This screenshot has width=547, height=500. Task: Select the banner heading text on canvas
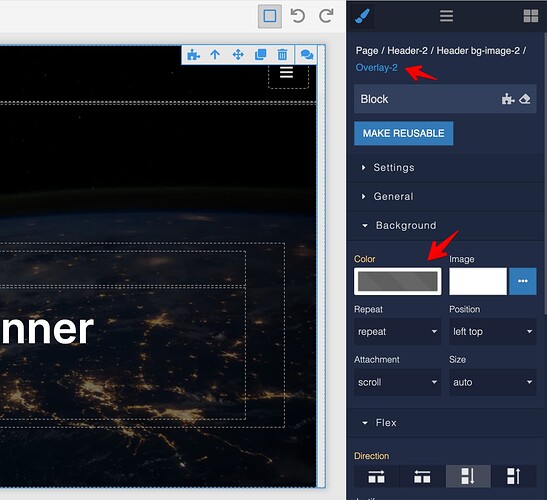pos(47,329)
